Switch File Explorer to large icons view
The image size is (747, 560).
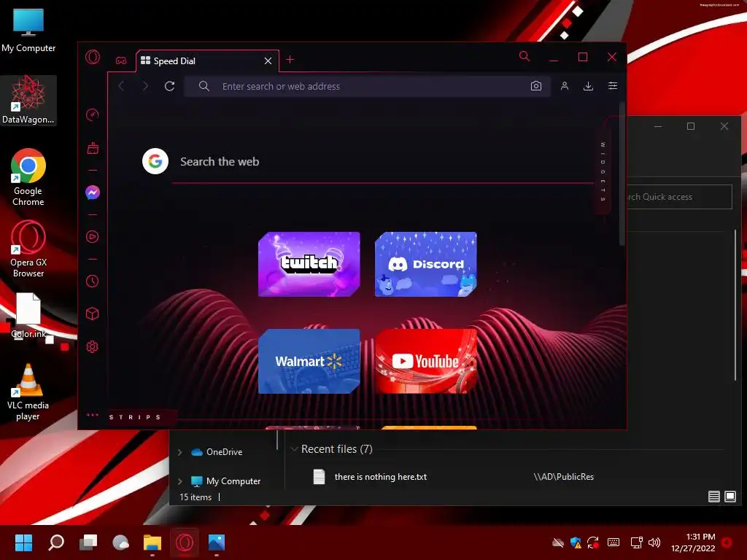pos(729,497)
